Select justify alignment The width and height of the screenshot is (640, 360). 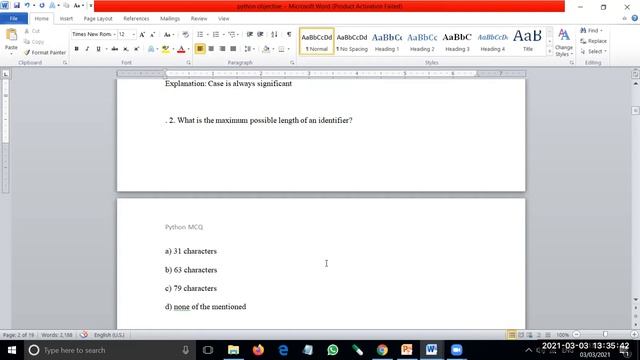click(233, 49)
